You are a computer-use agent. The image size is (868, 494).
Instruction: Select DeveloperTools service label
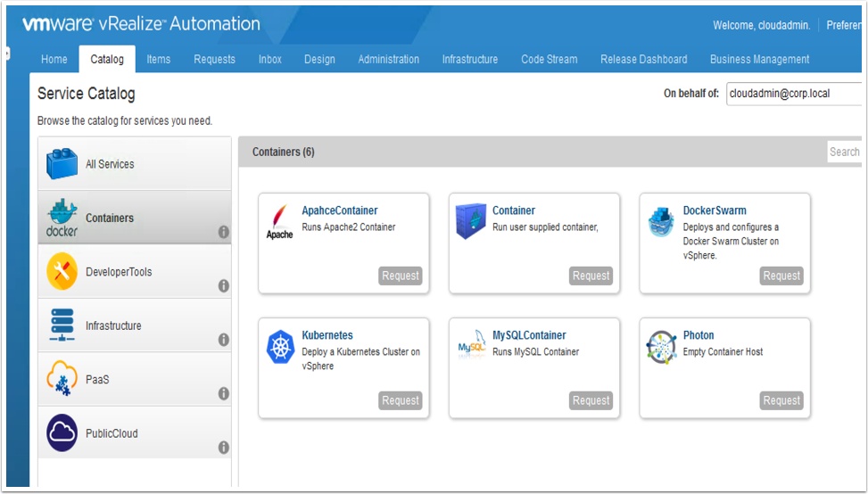coord(119,272)
